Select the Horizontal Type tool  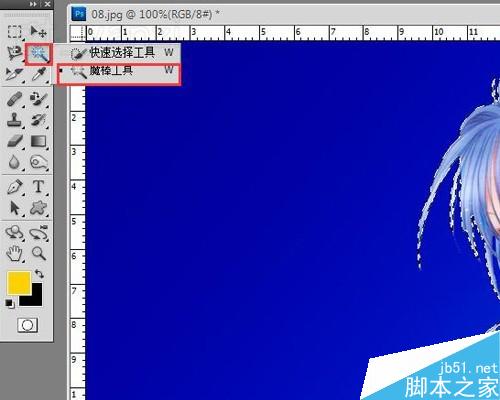(39, 186)
